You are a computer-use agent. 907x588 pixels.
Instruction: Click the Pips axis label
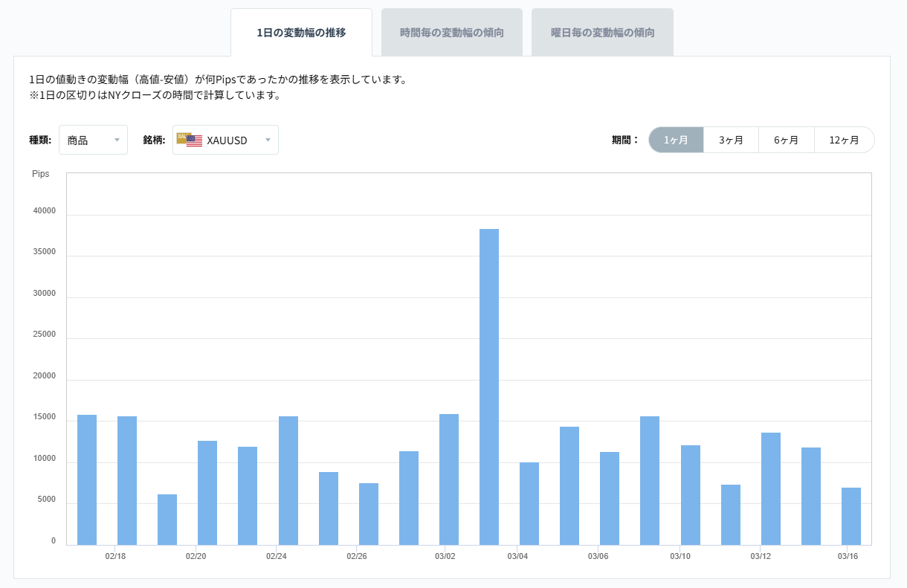[x=40, y=173]
